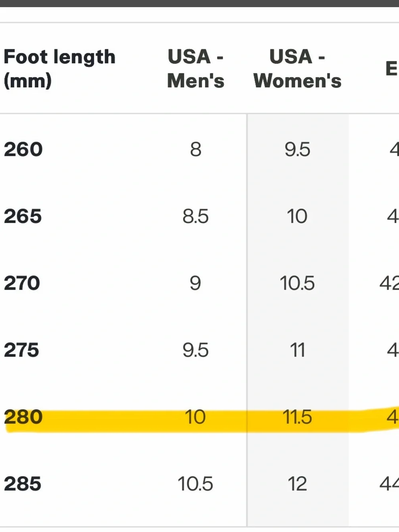Select women's size 12 cell
The height and width of the screenshot is (532, 399).
point(297,484)
